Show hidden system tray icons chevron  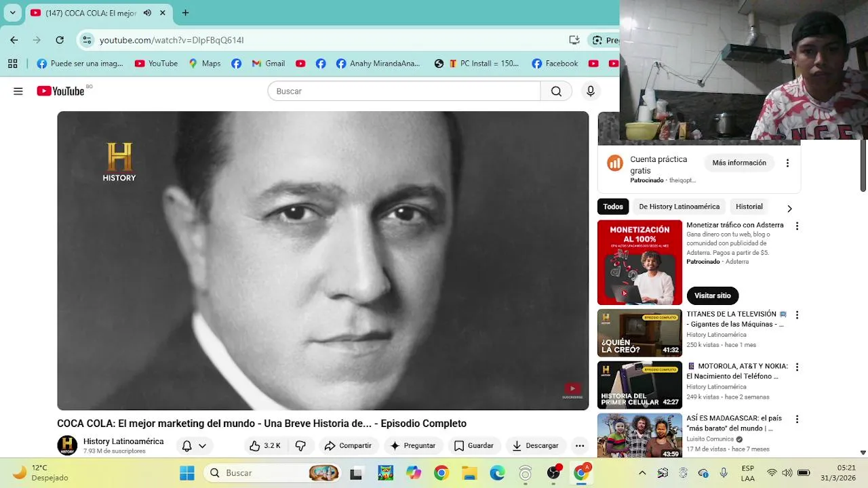click(642, 472)
